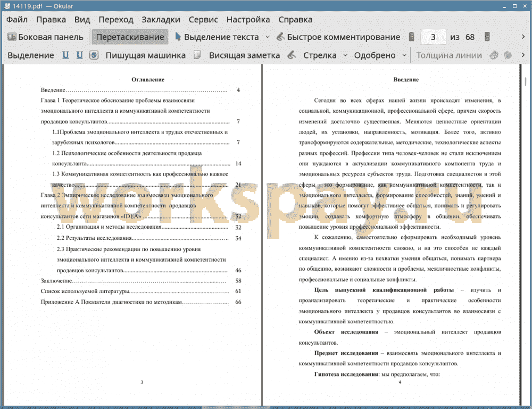Select the freehand line drawing icon
The width and height of the screenshot is (532, 409).
click(x=292, y=55)
